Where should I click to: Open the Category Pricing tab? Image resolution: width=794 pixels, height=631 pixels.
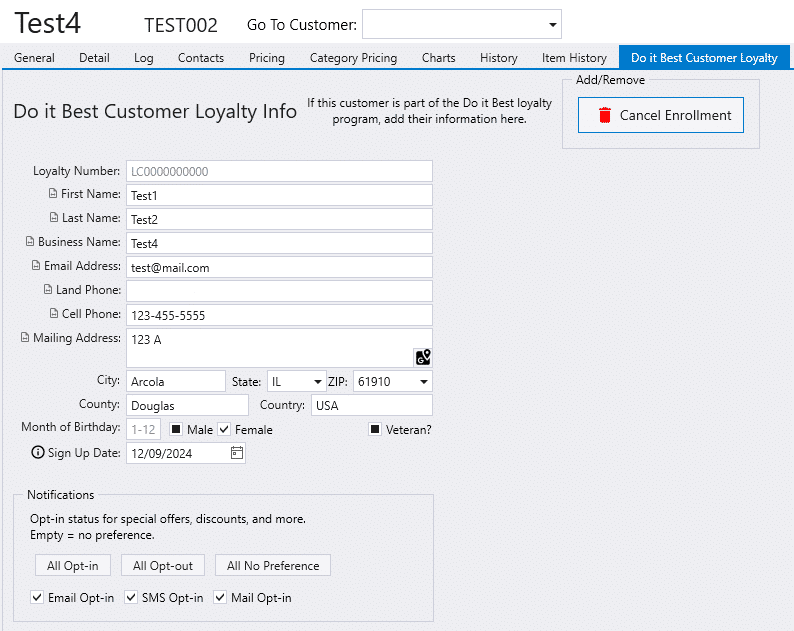(353, 58)
